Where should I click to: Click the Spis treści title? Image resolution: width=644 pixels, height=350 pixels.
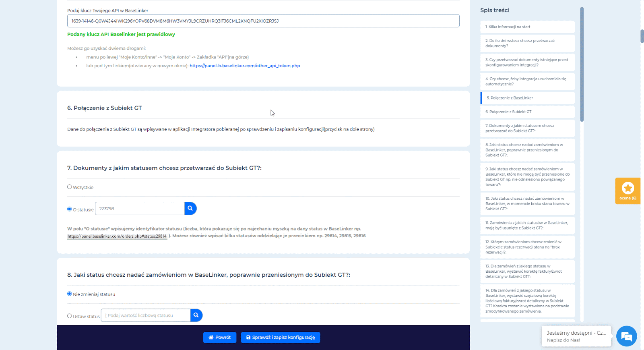pyautogui.click(x=495, y=10)
